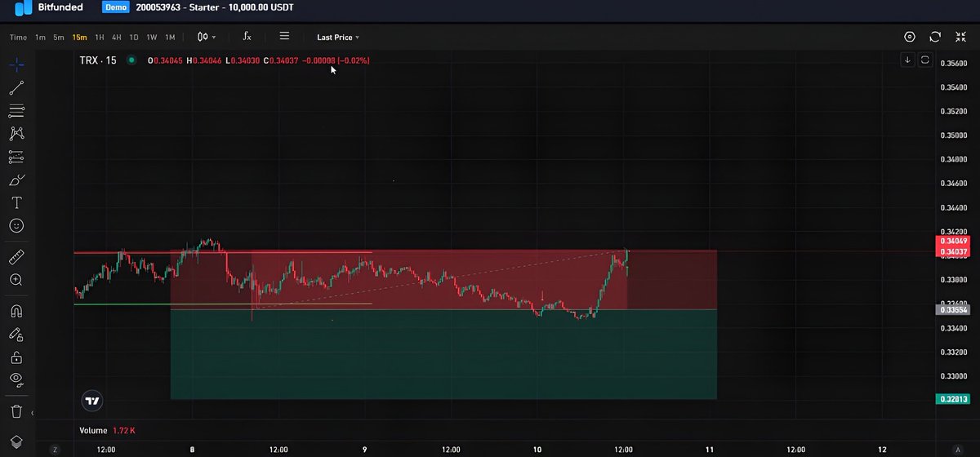Click the Z timezone button bottom-left
The height and width of the screenshot is (457, 980).
[55, 450]
